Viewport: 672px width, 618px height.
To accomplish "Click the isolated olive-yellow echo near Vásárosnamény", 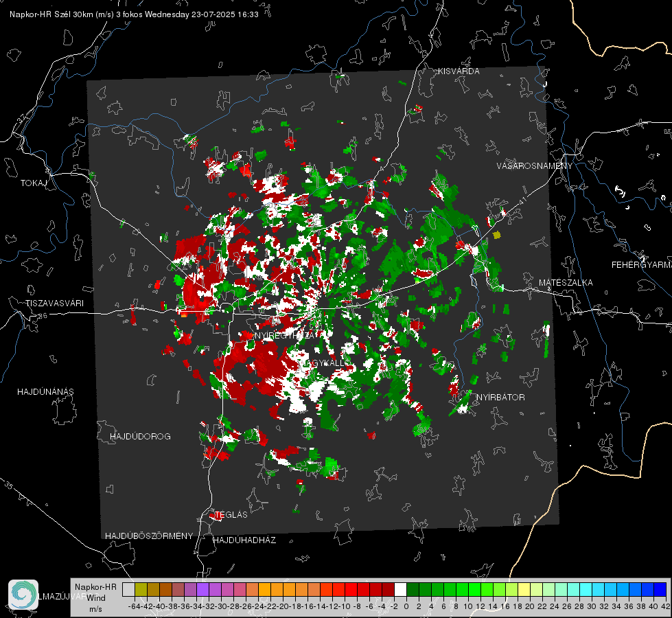I will 497,235.
